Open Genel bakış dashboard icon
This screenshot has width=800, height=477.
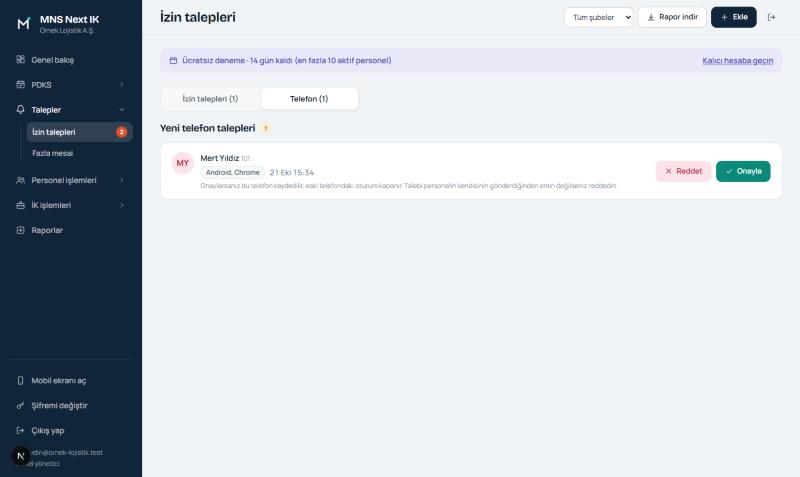coord(20,60)
